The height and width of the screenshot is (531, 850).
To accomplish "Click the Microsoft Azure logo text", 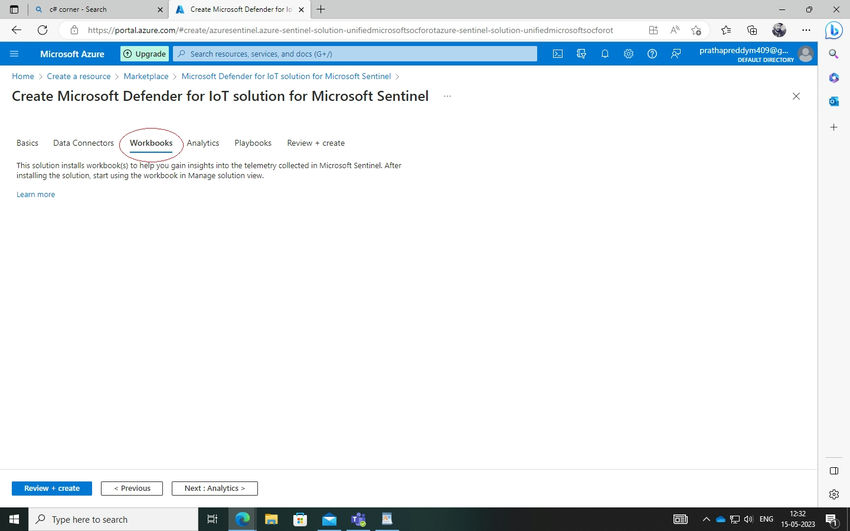I will pos(72,54).
